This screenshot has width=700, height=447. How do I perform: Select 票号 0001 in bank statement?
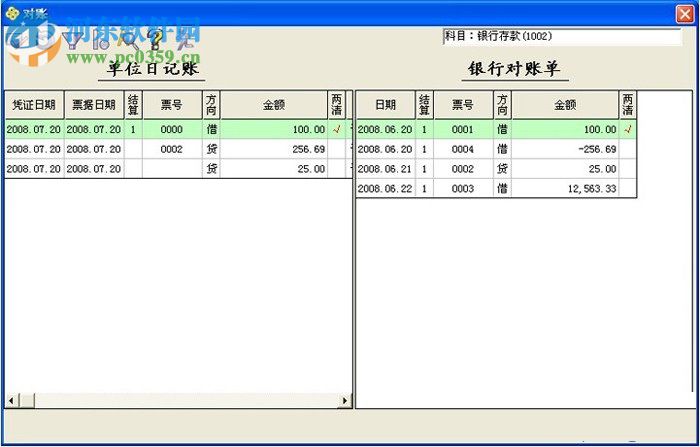pos(463,130)
